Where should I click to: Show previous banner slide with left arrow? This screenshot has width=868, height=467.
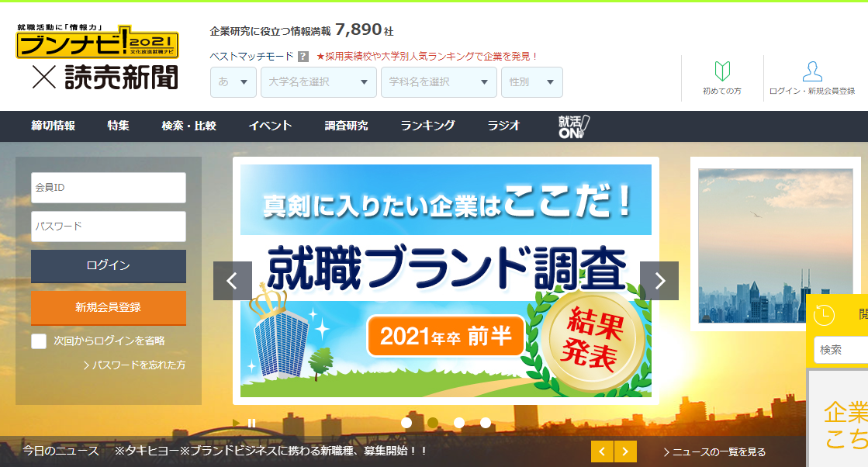(x=233, y=281)
